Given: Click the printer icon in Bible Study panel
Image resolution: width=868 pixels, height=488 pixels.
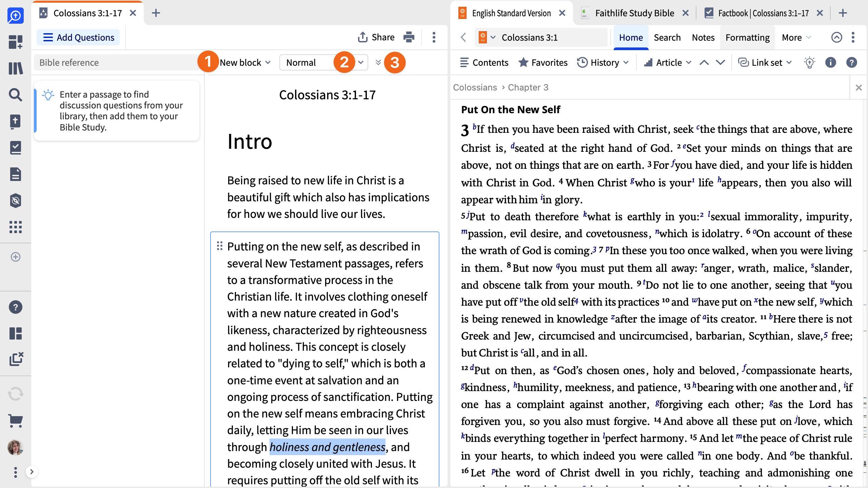Looking at the screenshot, I should click(409, 37).
